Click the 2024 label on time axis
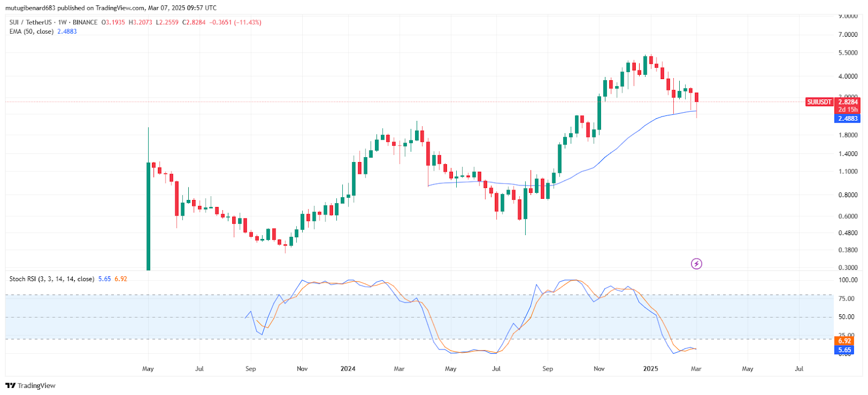This screenshot has width=868, height=395. [x=348, y=368]
